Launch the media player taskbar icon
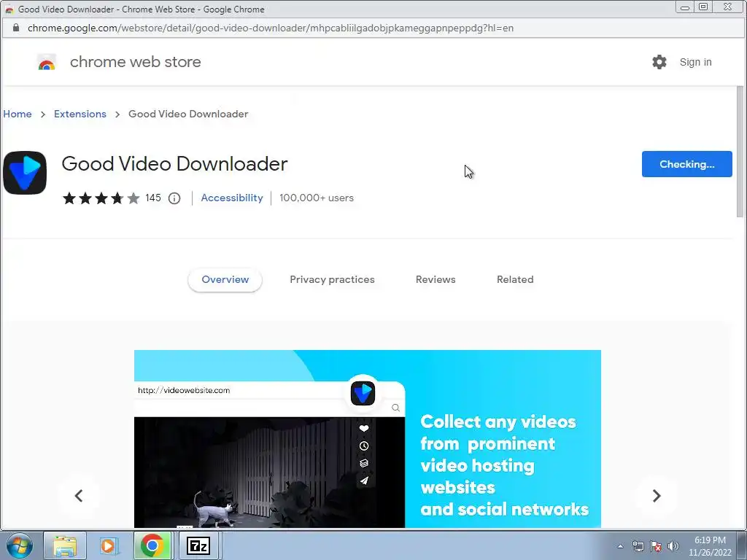 [108, 545]
